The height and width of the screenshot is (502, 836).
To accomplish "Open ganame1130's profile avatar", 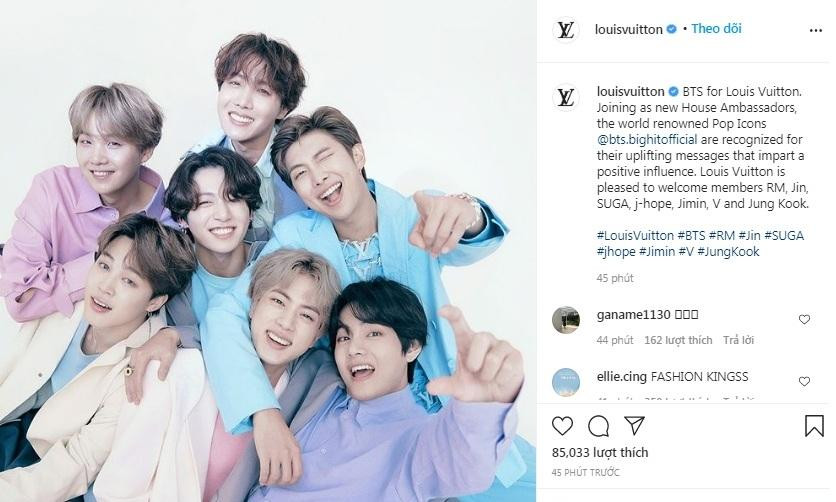I will click(x=566, y=320).
